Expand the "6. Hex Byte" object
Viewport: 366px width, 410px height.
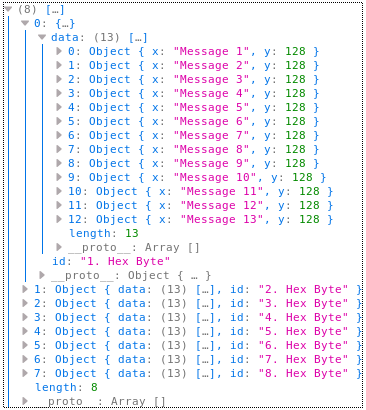click(25, 345)
